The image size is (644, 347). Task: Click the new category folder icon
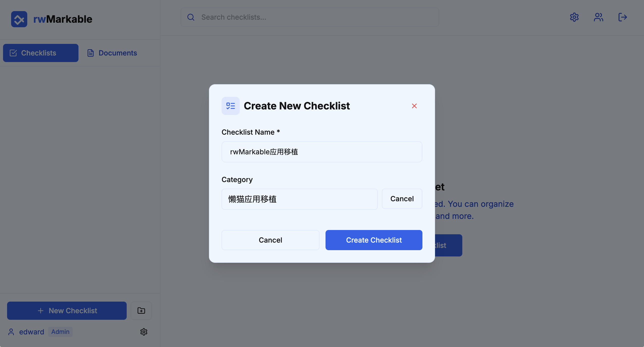141,310
